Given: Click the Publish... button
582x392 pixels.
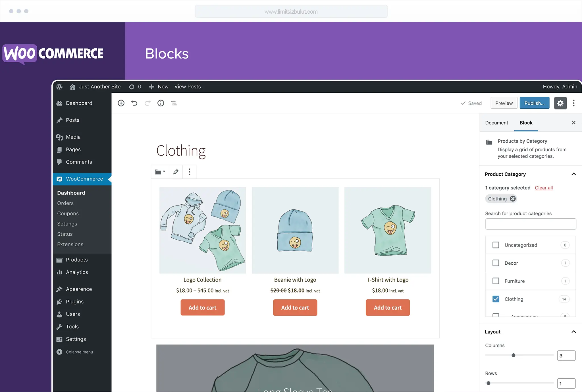Looking at the screenshot, I should [x=535, y=103].
